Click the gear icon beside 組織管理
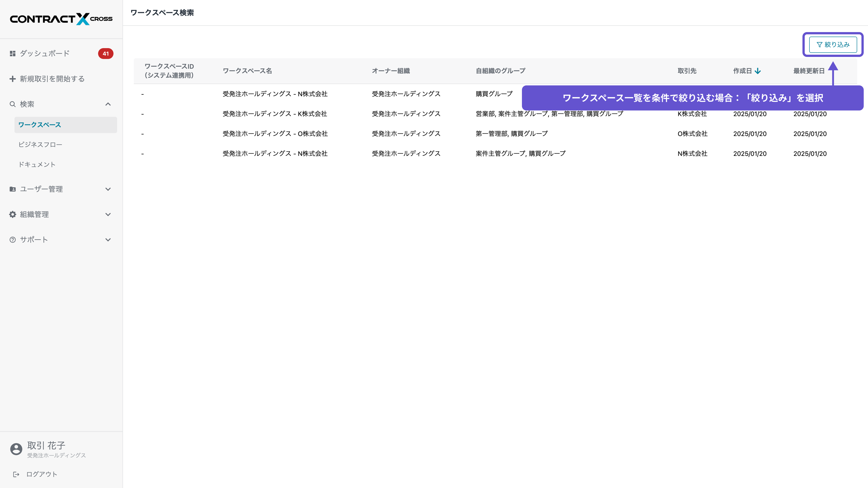 point(12,214)
